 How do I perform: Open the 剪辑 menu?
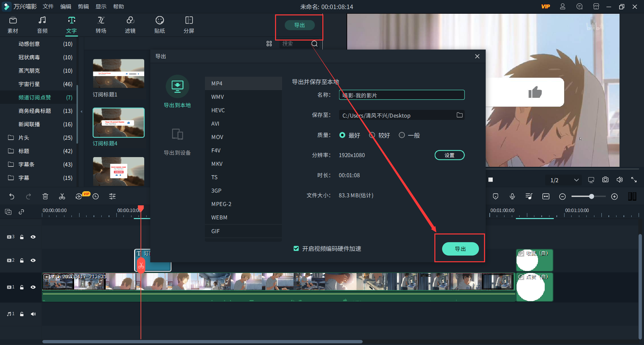pos(83,6)
